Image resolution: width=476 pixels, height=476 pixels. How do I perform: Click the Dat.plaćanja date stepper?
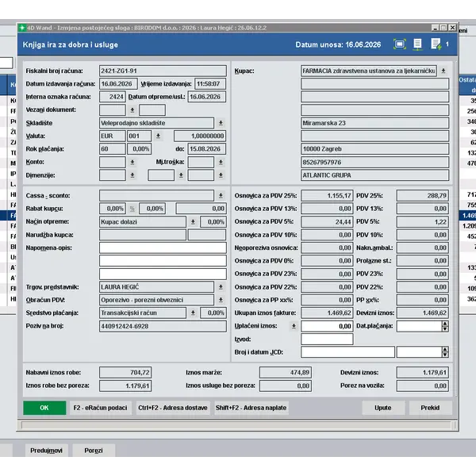tap(445, 326)
